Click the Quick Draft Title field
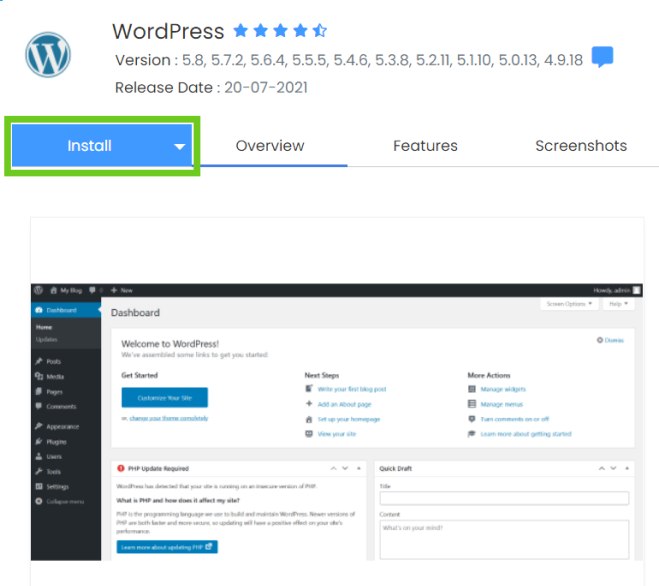The image size is (659, 586). (x=504, y=498)
